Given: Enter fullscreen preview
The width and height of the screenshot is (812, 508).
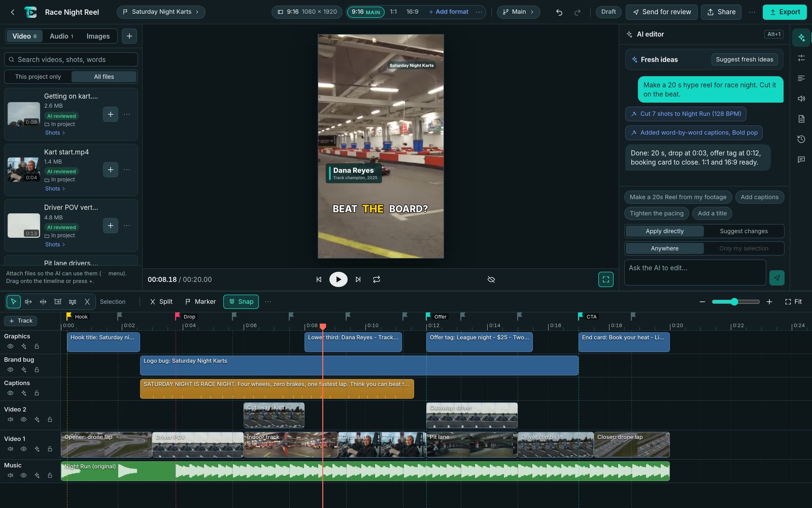Looking at the screenshot, I should click(606, 279).
